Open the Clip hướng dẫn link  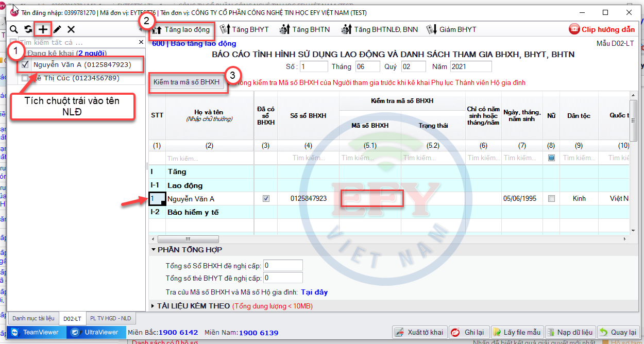tap(608, 29)
